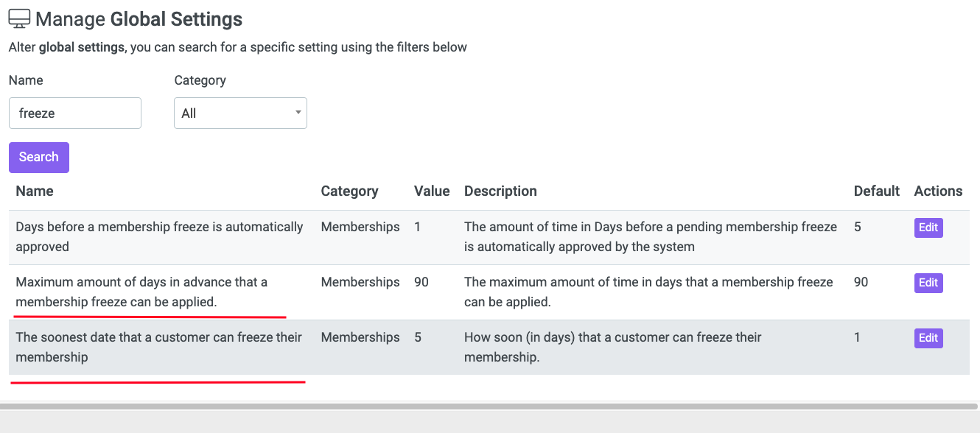
Task: Open the Category dropdown set to All
Action: (240, 113)
